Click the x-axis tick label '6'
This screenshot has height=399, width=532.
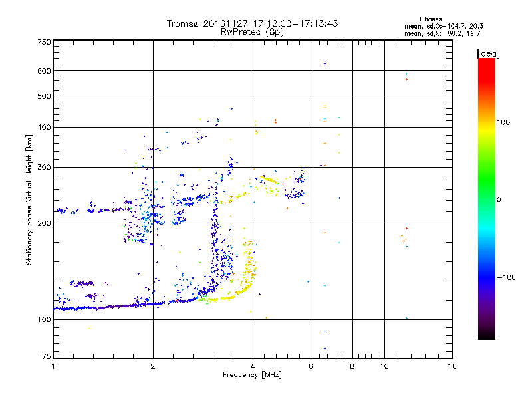click(311, 366)
